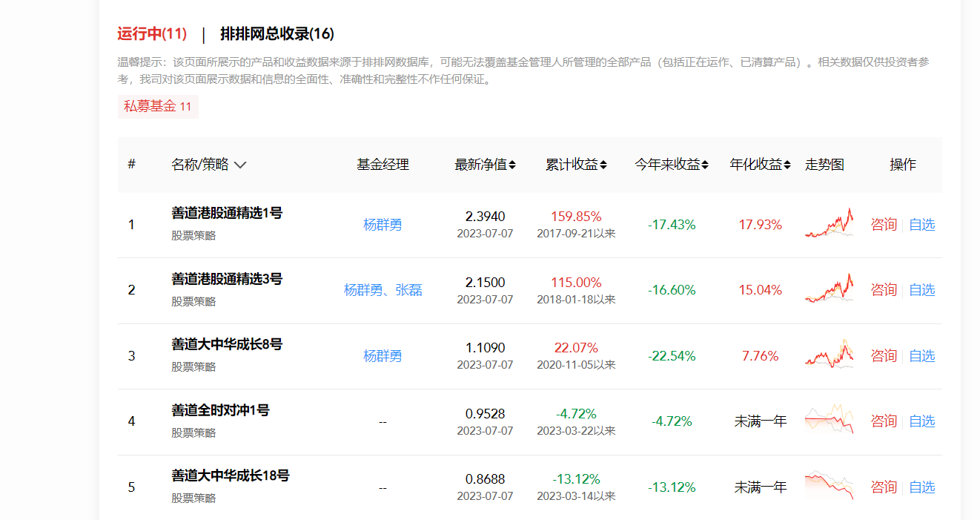
Task: Switch to the 排排网总收录(16) tab
Action: (276, 33)
